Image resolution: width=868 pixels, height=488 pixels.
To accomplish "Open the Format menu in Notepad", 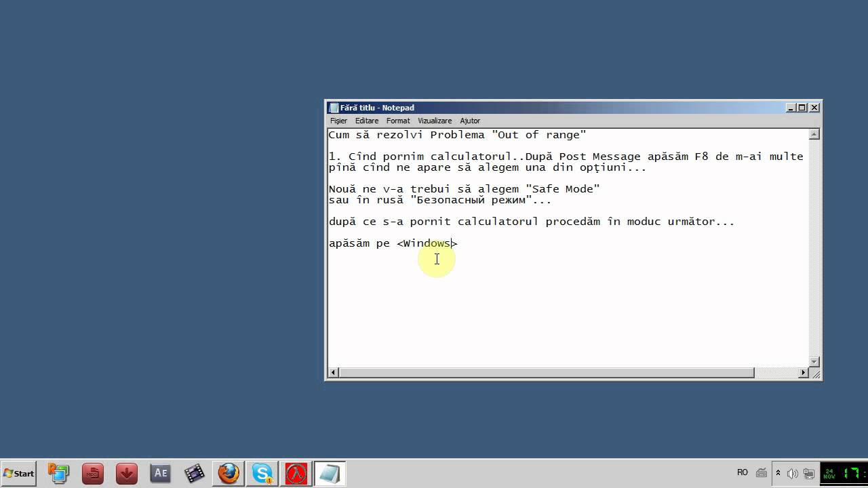I will (398, 121).
